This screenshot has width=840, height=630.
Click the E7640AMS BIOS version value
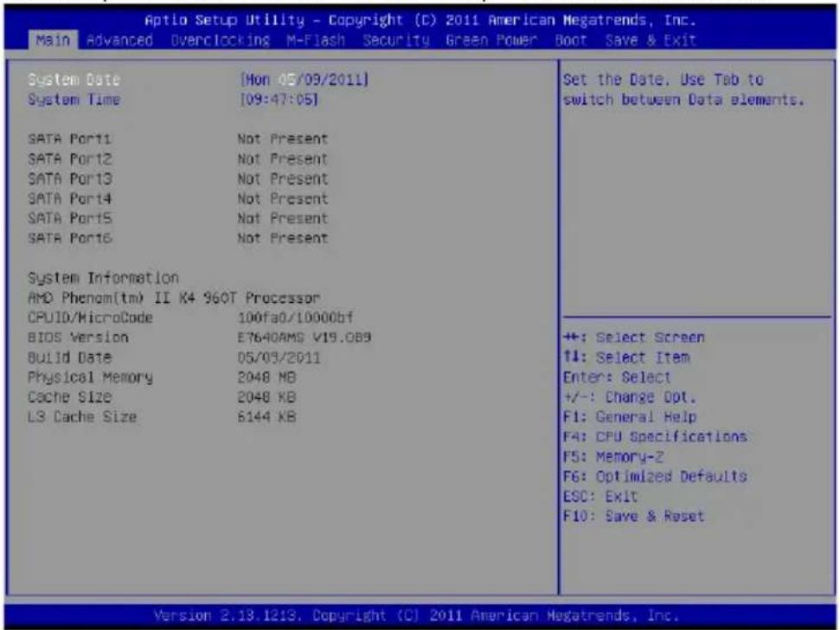[305, 337]
